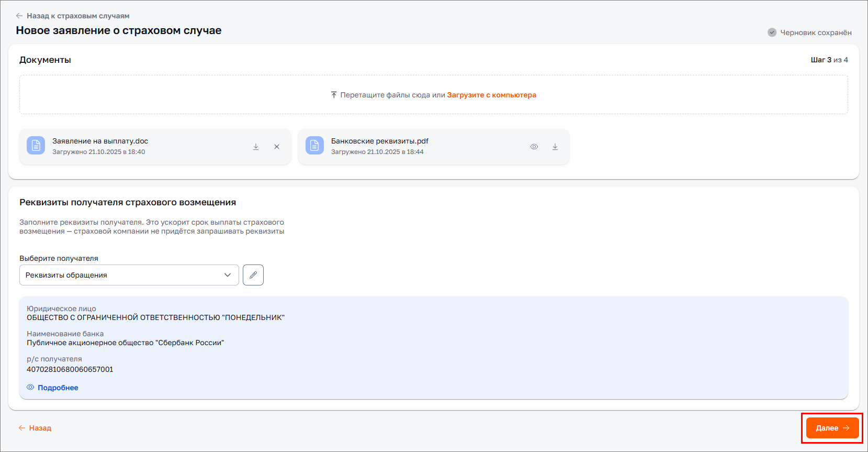Preview Банковские реквизиты.pdf with the eye icon
868x452 pixels.
coord(534,147)
